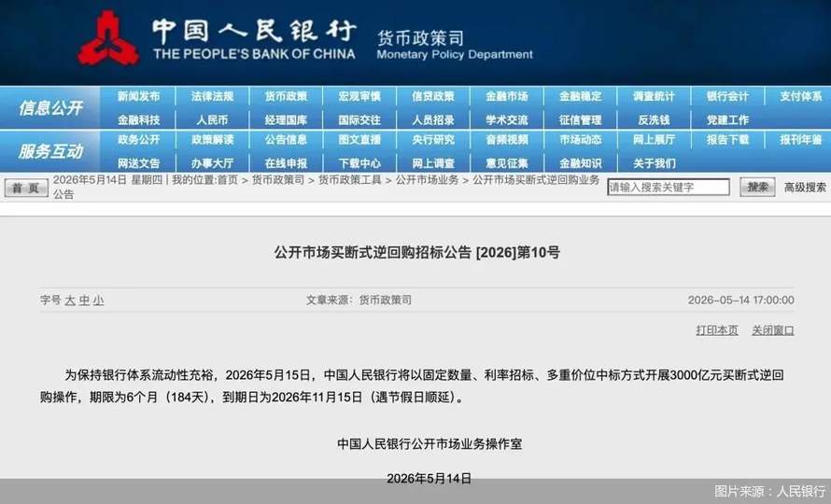831x504 pixels.
Task: Go to the 货币政策 section
Action: click(287, 96)
